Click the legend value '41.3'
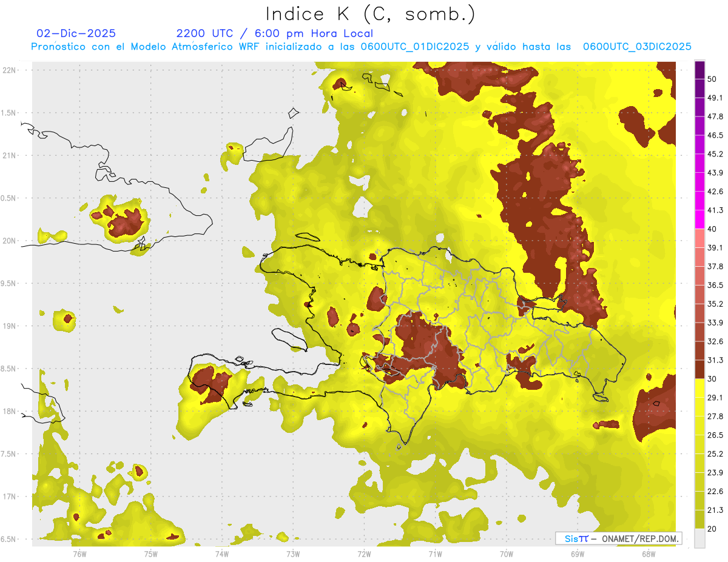Image resolution: width=728 pixels, height=562 pixels. (715, 210)
